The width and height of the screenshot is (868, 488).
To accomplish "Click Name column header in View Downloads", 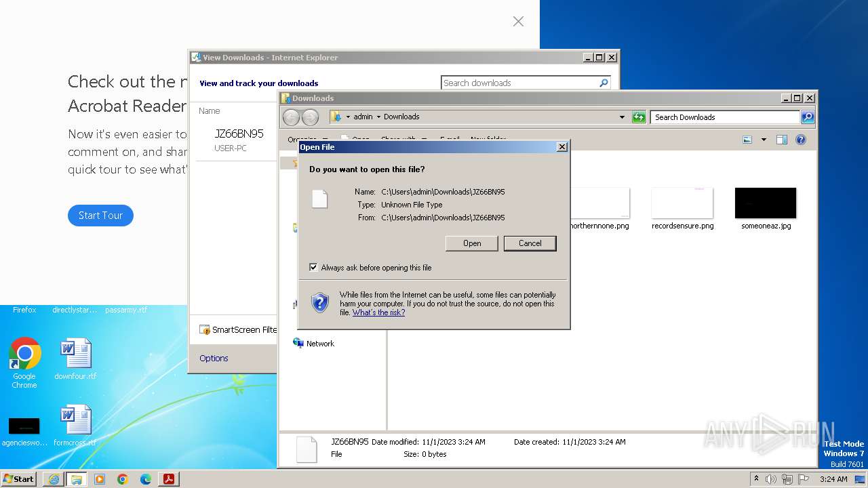I will (210, 111).
